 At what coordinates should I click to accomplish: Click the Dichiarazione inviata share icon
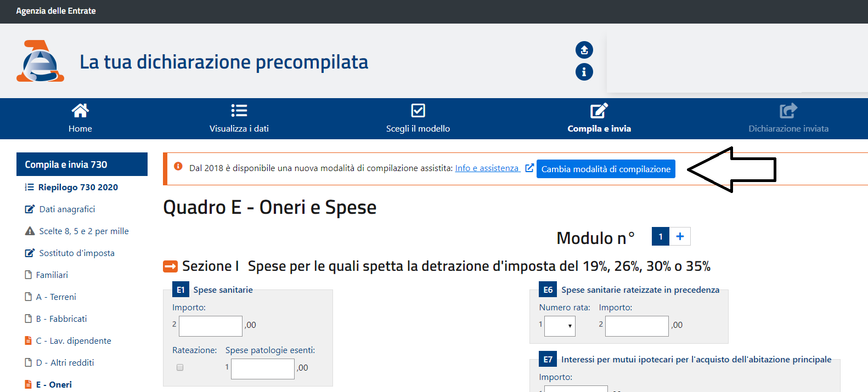[788, 110]
